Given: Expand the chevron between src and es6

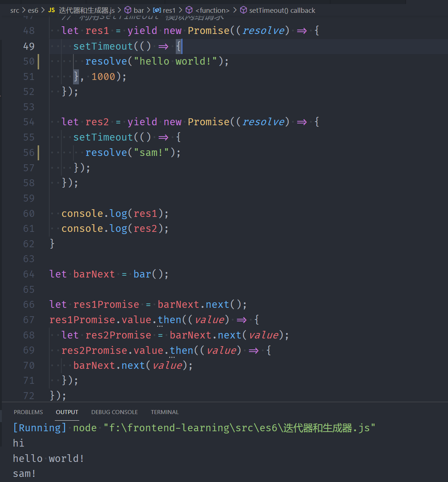Looking at the screenshot, I should pyautogui.click(x=23, y=10).
